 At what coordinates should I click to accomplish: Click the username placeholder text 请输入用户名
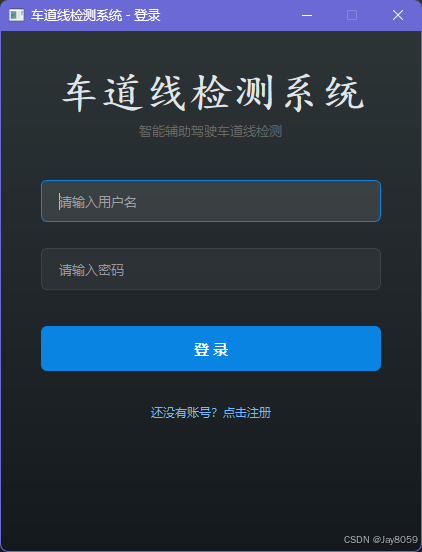click(x=98, y=202)
